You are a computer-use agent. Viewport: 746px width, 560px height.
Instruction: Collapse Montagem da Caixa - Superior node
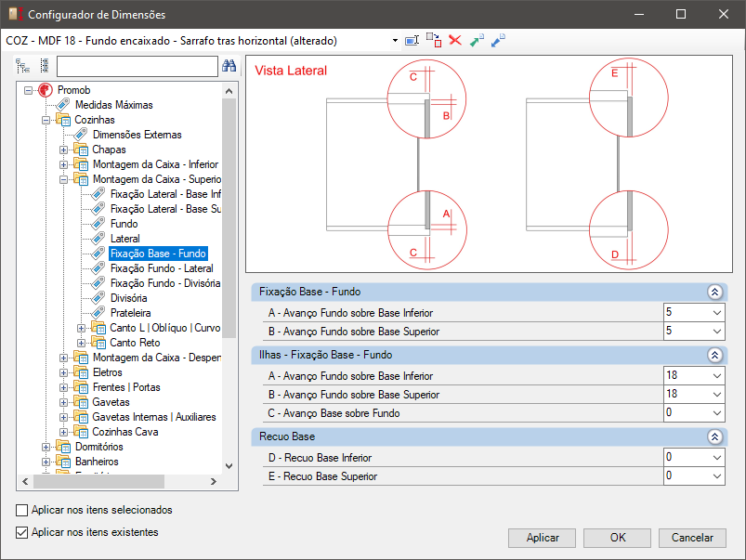point(63,179)
